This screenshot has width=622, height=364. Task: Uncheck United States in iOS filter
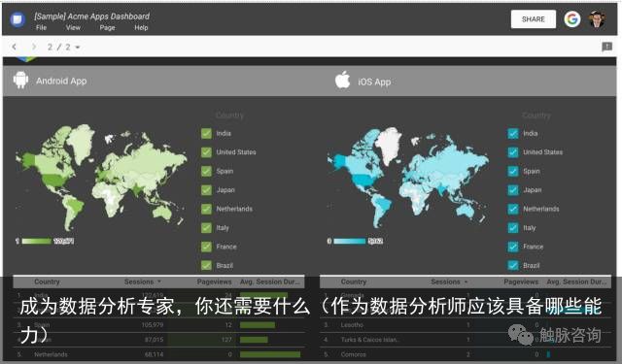pos(513,152)
